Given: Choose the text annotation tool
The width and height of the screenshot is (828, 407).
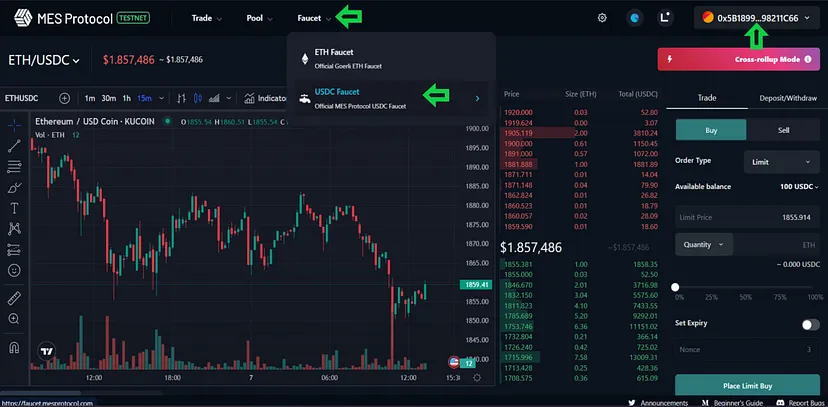Looking at the screenshot, I should [15, 208].
